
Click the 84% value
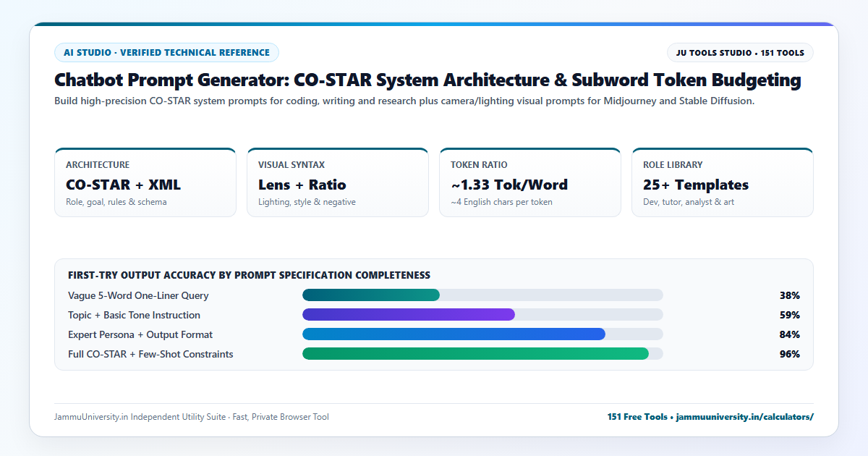click(789, 334)
